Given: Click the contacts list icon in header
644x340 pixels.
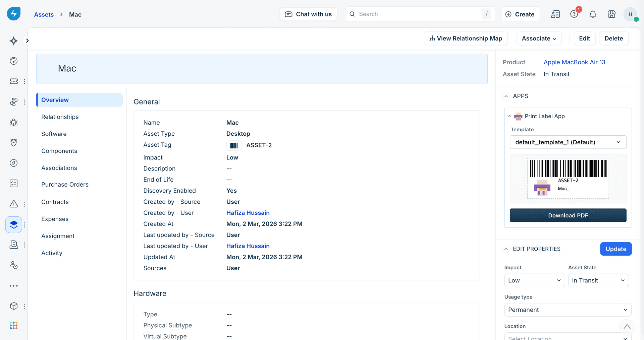Looking at the screenshot, I should (x=555, y=14).
